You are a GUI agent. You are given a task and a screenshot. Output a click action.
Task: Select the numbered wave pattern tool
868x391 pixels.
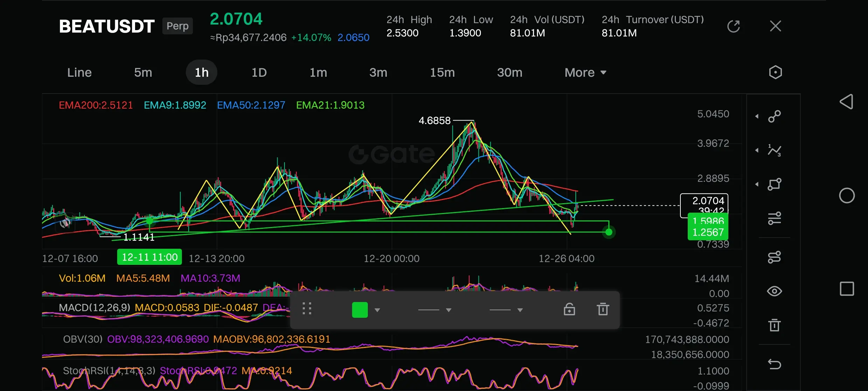click(x=774, y=150)
